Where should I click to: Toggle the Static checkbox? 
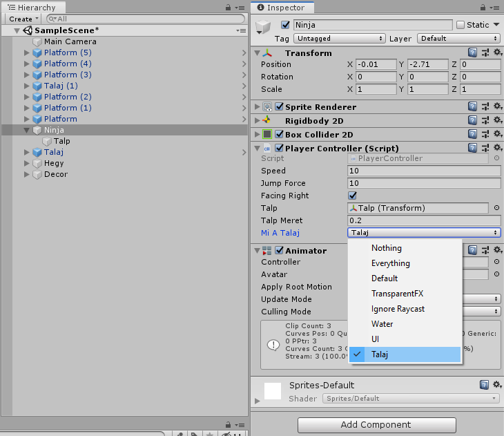461,25
